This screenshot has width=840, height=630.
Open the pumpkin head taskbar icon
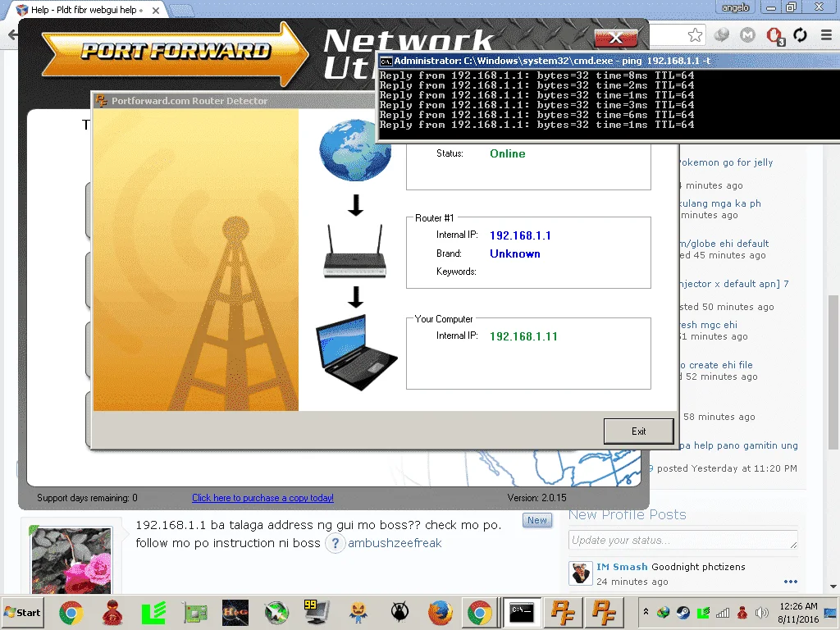358,612
